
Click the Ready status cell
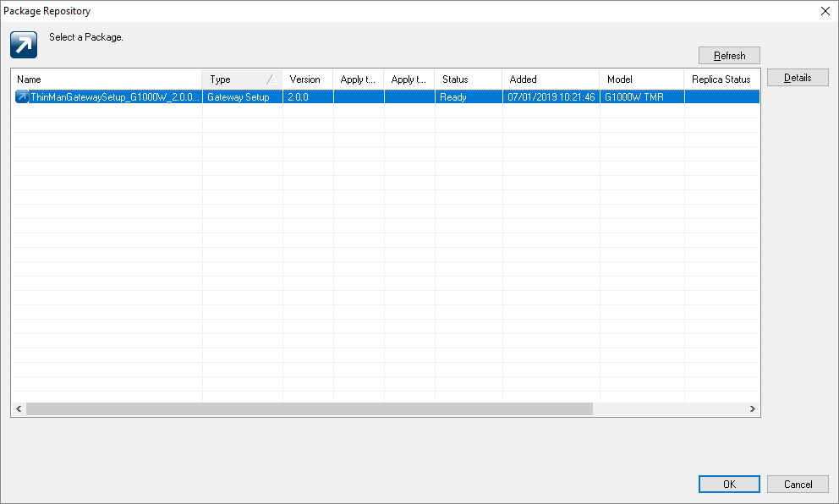pos(469,97)
